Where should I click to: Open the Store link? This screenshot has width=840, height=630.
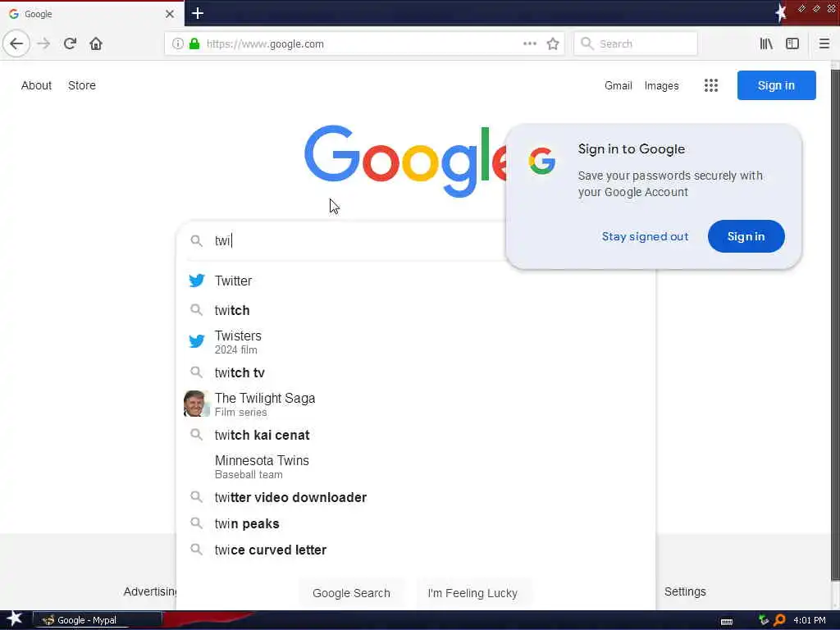pyautogui.click(x=82, y=85)
